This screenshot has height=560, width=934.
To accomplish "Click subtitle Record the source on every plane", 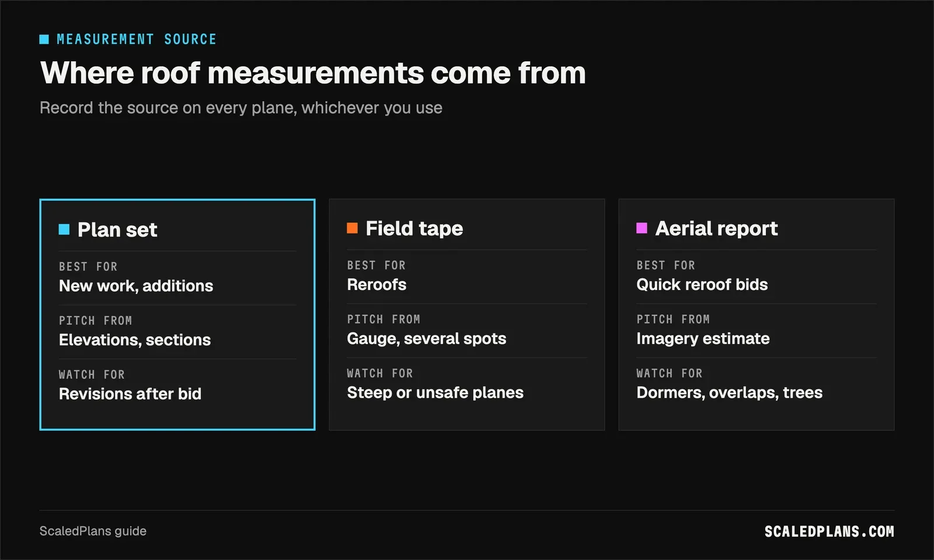I will click(x=241, y=108).
